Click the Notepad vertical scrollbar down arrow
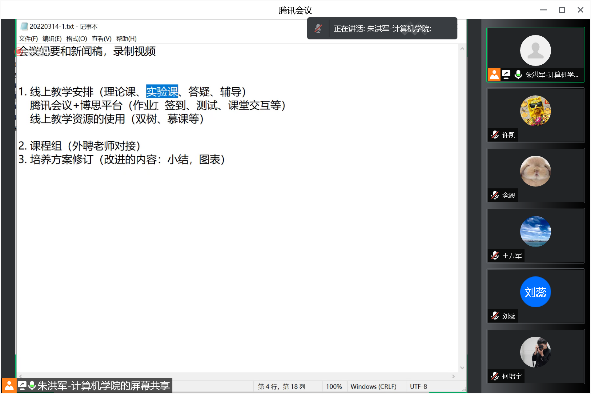This screenshot has width=591, height=394. [x=462, y=368]
